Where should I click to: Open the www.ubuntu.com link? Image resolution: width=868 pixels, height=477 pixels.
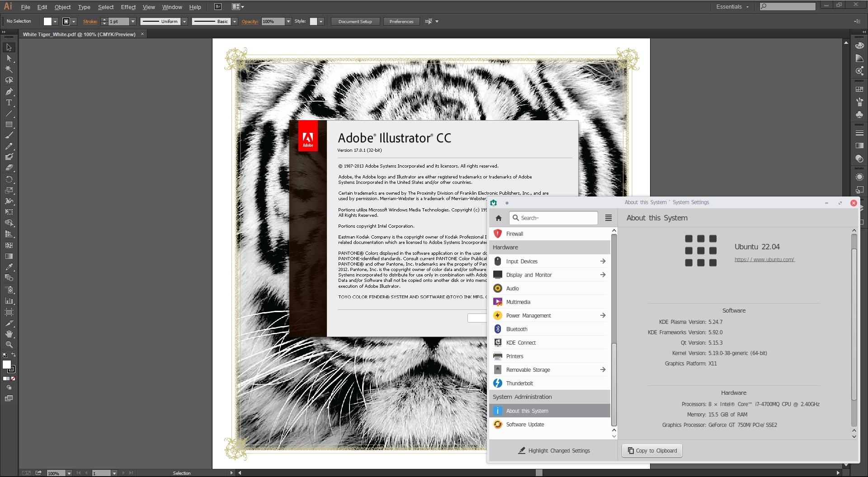pyautogui.click(x=764, y=260)
